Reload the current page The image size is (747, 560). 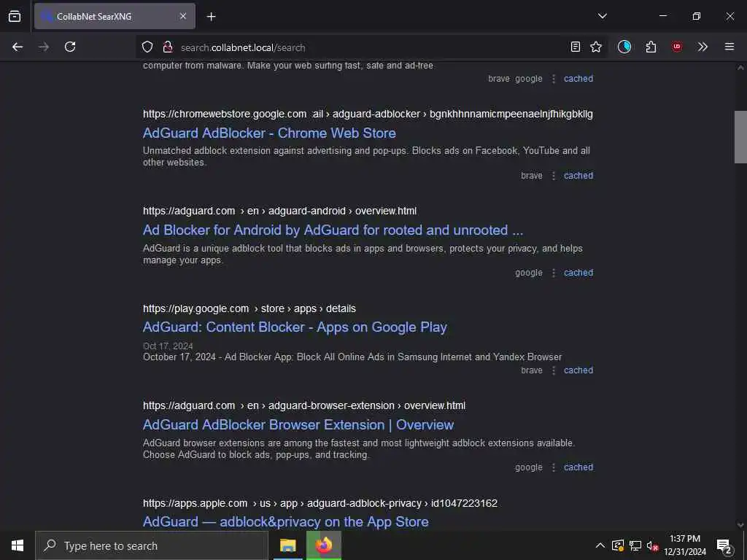(x=70, y=47)
